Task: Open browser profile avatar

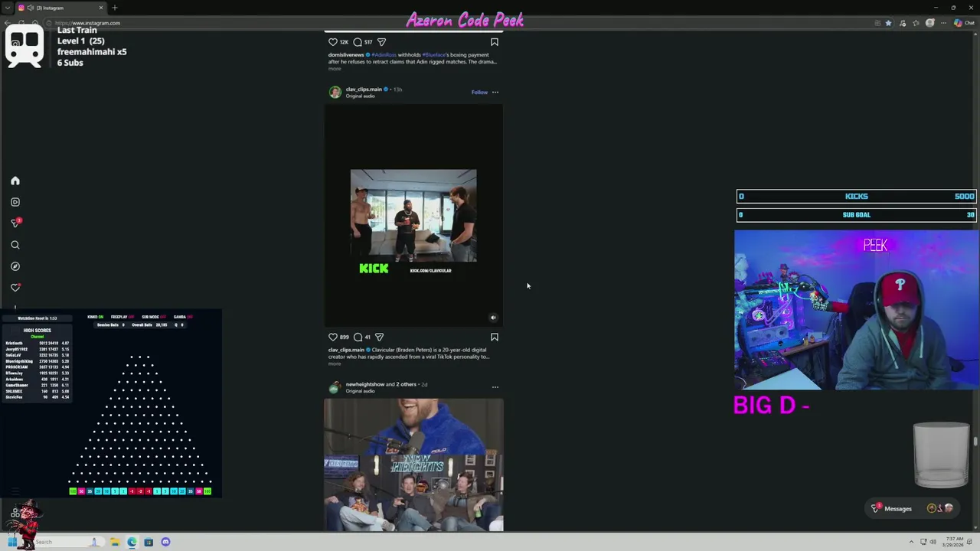Action: pos(930,23)
